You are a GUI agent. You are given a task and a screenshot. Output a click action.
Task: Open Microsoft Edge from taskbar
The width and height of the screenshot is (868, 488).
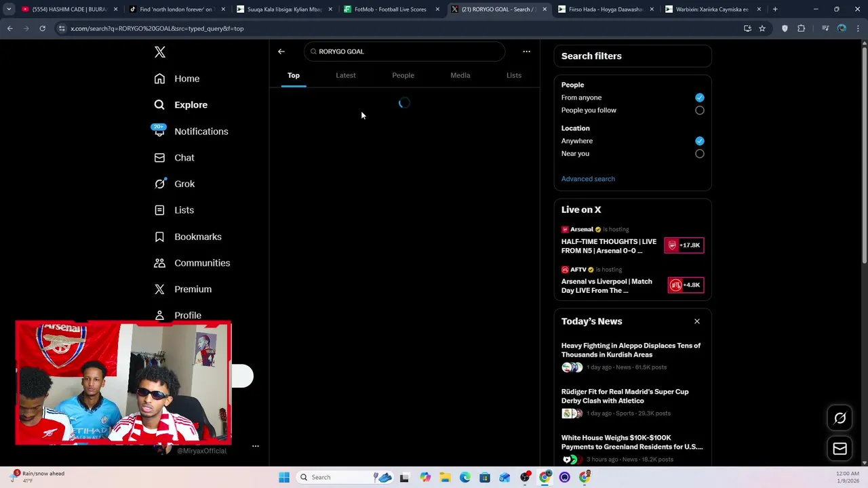click(465, 477)
